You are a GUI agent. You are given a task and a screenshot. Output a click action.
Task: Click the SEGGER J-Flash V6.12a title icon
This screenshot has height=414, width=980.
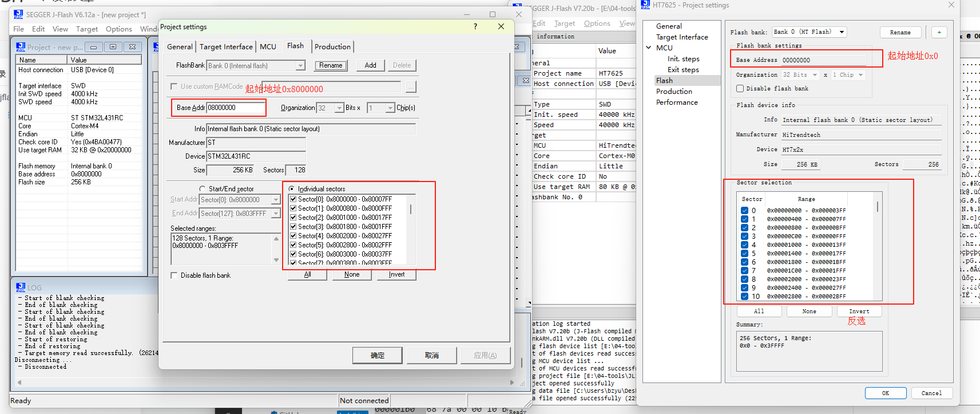pyautogui.click(x=18, y=14)
